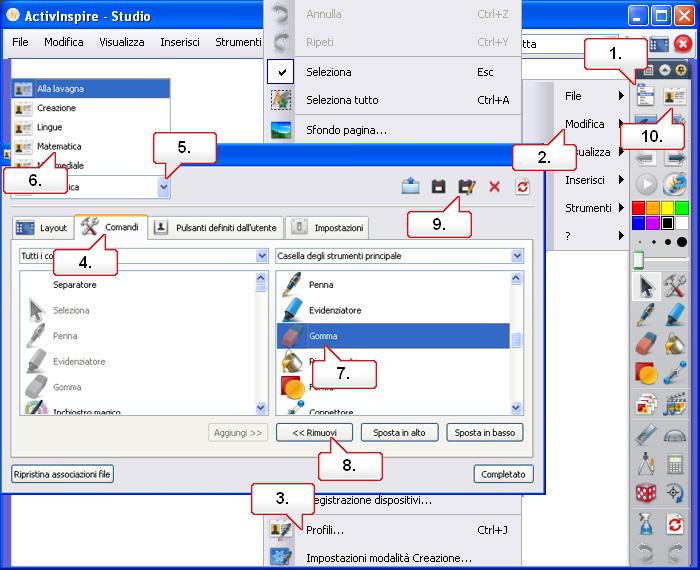This screenshot has height=570, width=700.
Task: Show the Ruler tool
Action: click(646, 434)
